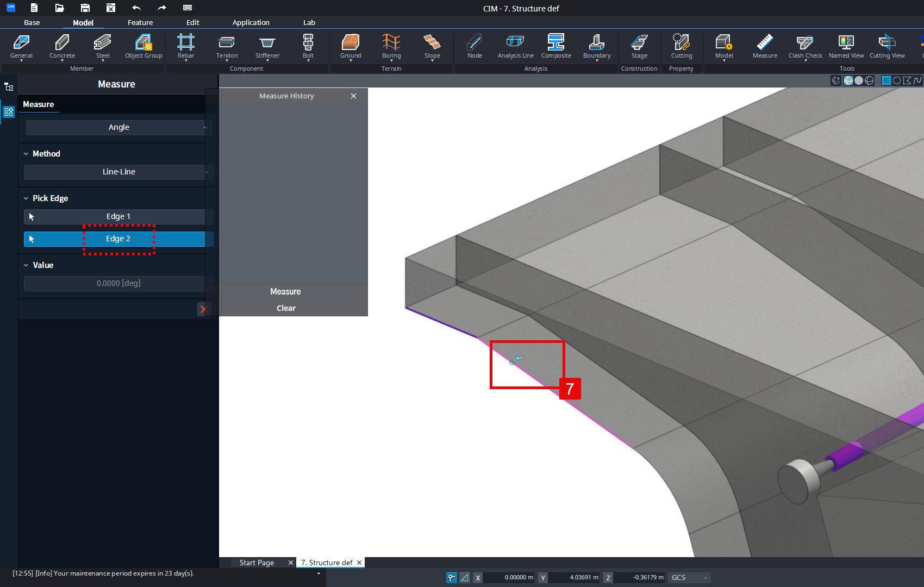Open the Angle measurement type dropdown
This screenshot has height=587, width=924.
pyautogui.click(x=118, y=127)
